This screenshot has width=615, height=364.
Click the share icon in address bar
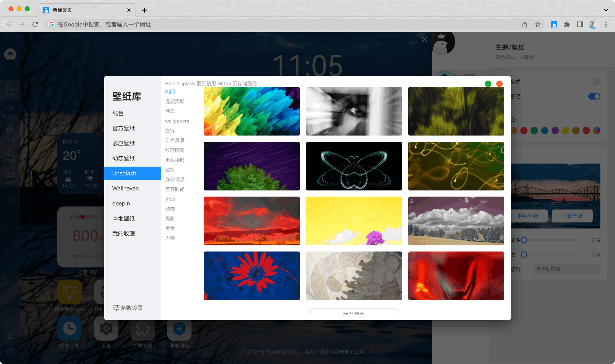[x=525, y=25]
